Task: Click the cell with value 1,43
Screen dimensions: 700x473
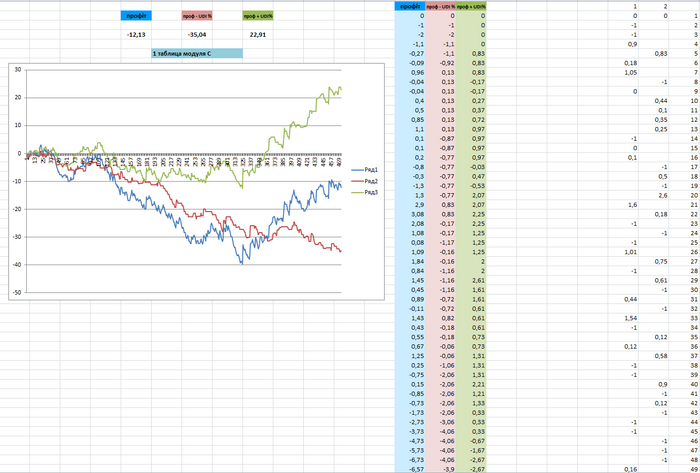Action: tap(410, 318)
